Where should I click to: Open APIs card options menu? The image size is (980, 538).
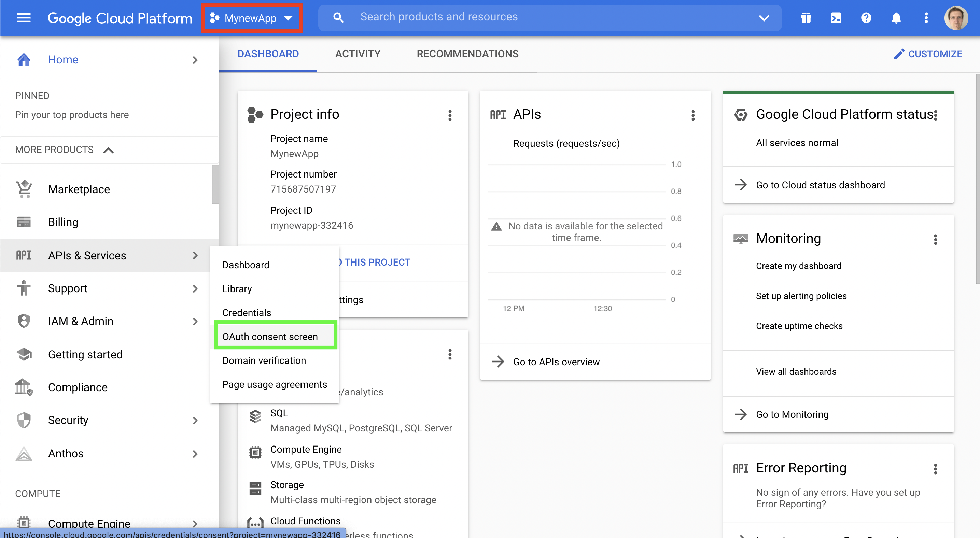click(x=693, y=115)
